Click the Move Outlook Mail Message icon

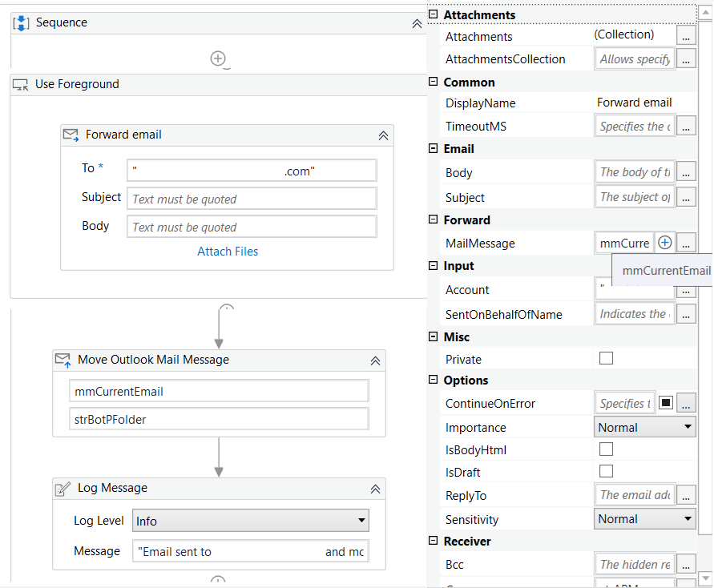point(63,360)
